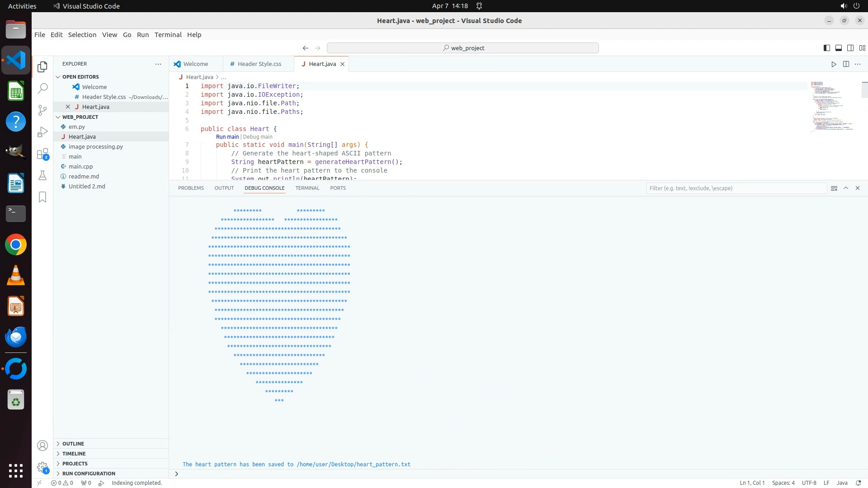Toggle the secondary side bar layout button
This screenshot has height=488, width=868.
850,48
